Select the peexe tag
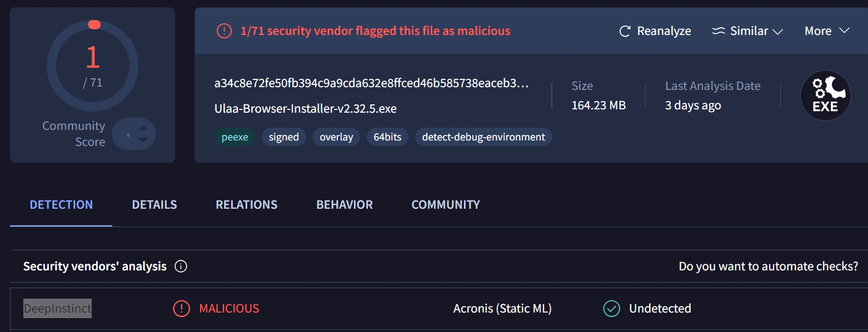Screen dimensions: 868x332 [235, 137]
